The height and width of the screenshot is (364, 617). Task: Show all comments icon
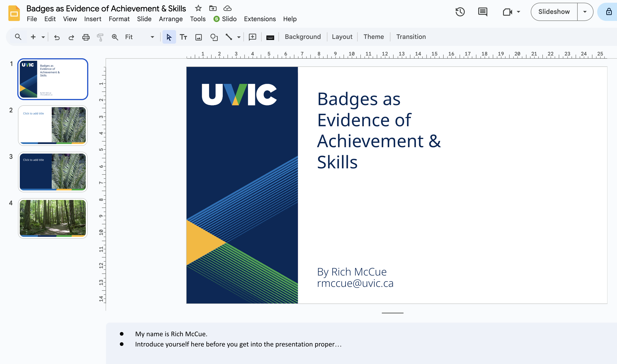tap(483, 12)
